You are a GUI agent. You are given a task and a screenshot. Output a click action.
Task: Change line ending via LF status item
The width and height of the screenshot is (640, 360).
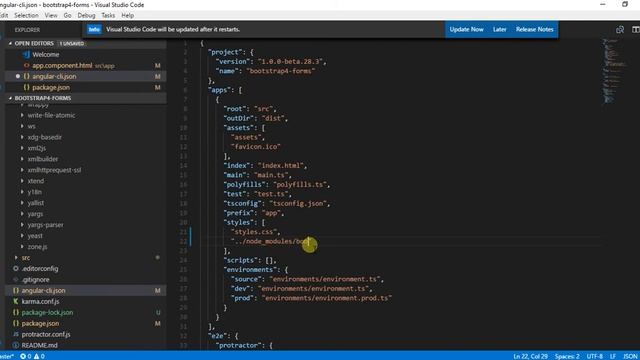coord(613,356)
